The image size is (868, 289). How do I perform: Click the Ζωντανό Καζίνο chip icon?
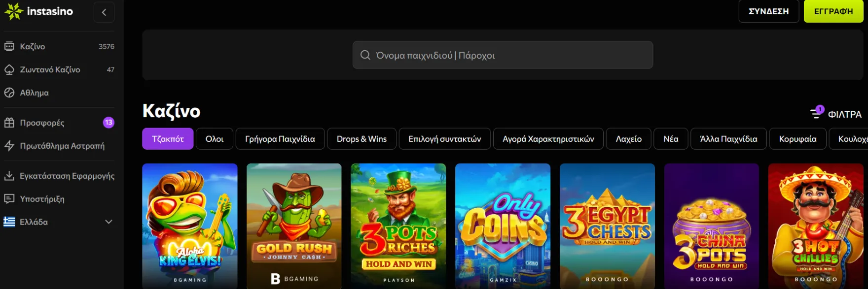(9, 69)
